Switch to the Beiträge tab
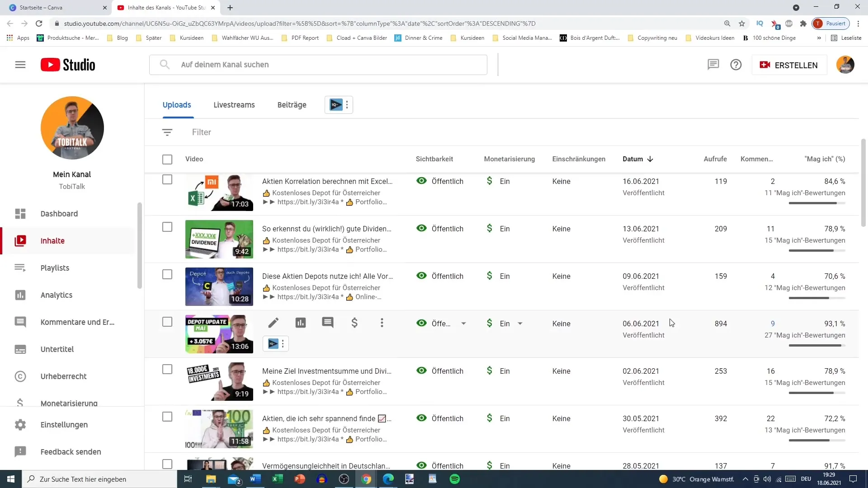 pos(292,104)
